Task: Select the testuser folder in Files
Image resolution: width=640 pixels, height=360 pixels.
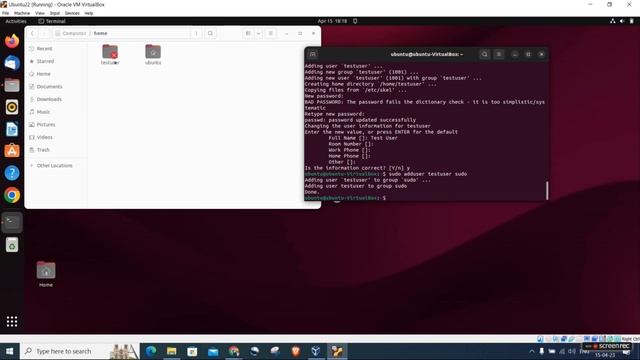Action: pyautogui.click(x=110, y=55)
